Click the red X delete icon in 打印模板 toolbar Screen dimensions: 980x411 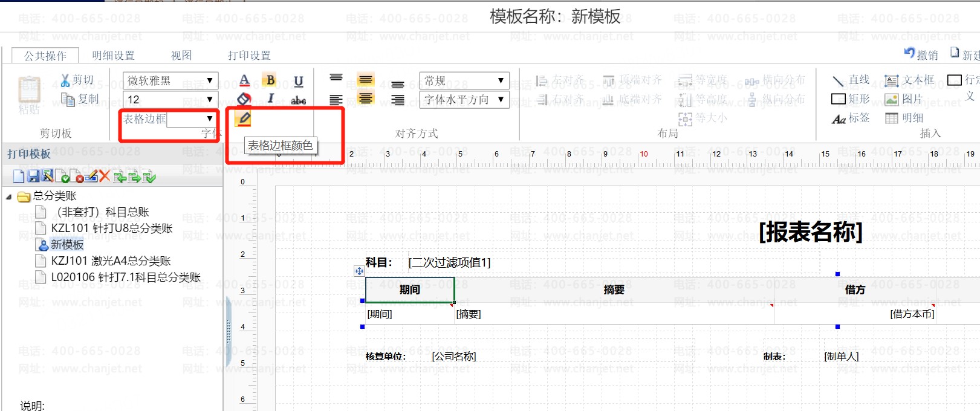pyautogui.click(x=105, y=176)
